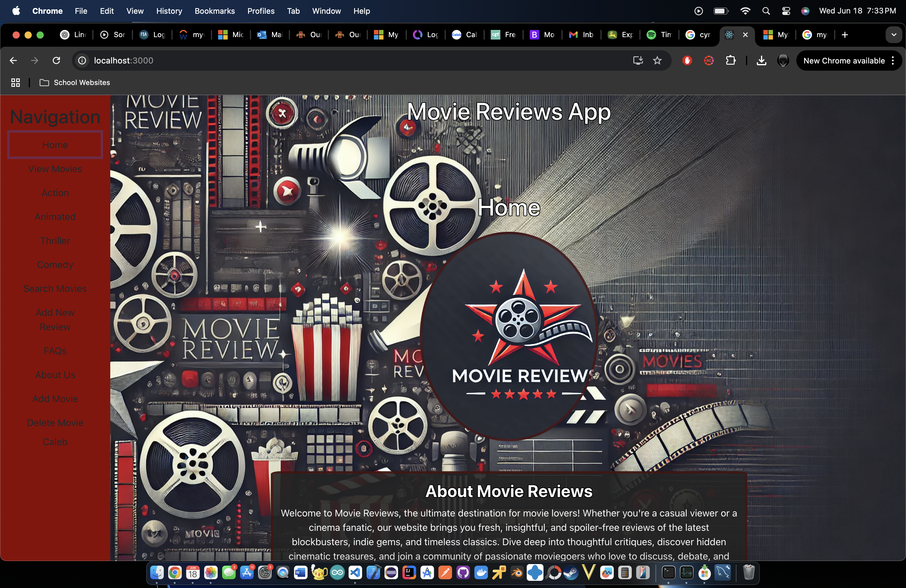Go to Add Movie page
This screenshot has height=588, width=906.
pyautogui.click(x=55, y=398)
